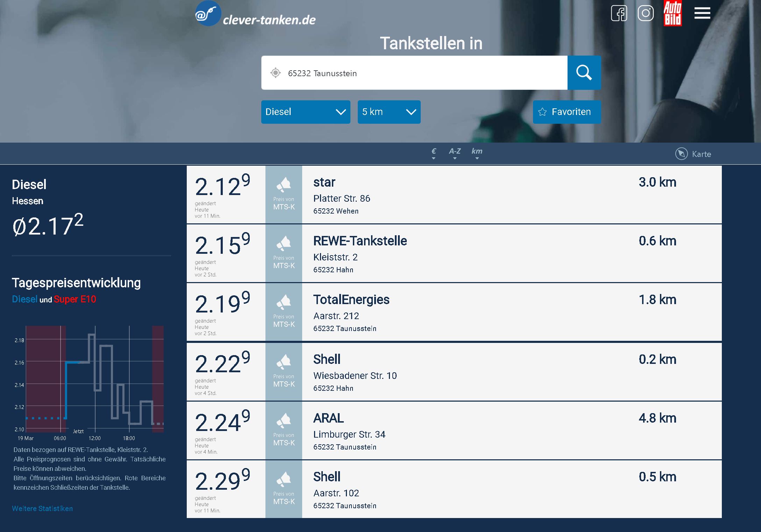Image resolution: width=761 pixels, height=532 pixels.
Task: Open Weitere Statistiken link
Action: (x=42, y=509)
